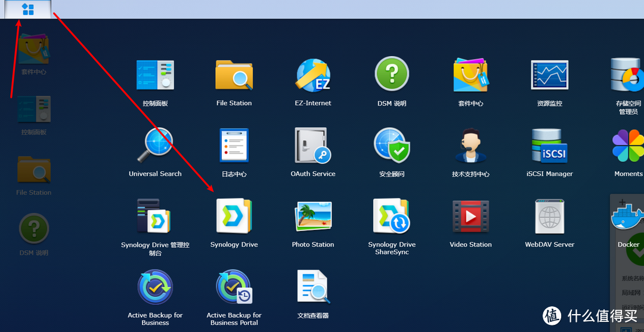This screenshot has width=644, height=332.
Task: Open DSM 说明 from the app menu
Action: (392, 74)
